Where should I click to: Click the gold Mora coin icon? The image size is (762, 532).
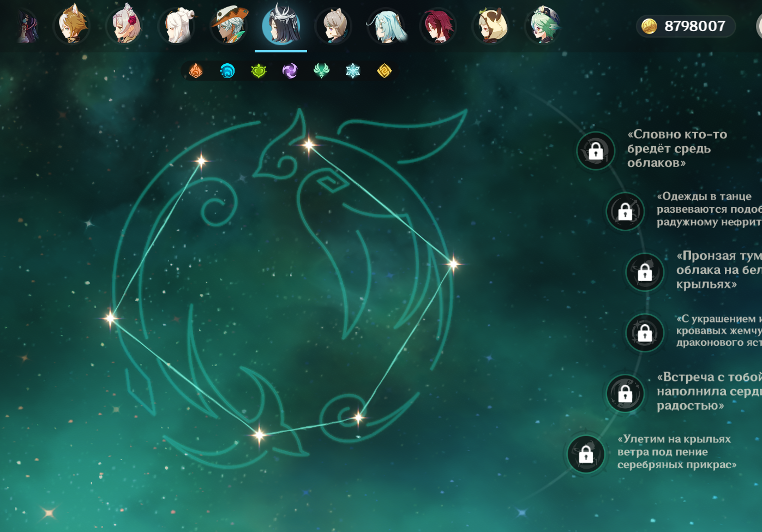click(649, 26)
